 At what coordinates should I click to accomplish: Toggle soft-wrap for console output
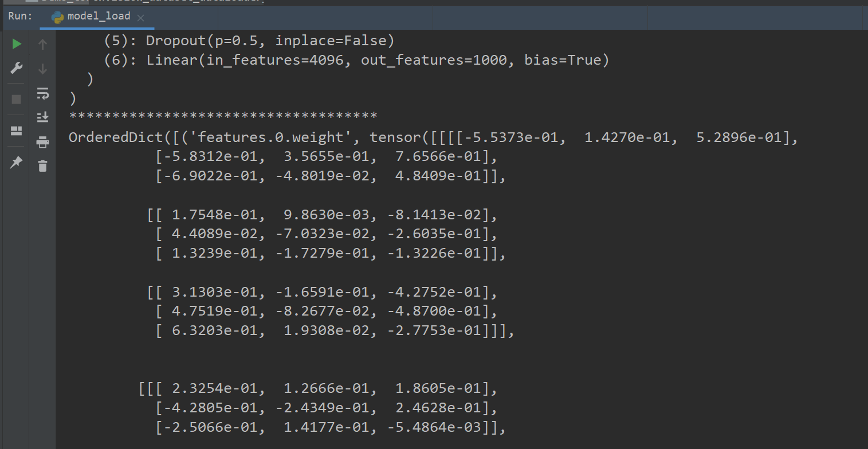[x=42, y=93]
